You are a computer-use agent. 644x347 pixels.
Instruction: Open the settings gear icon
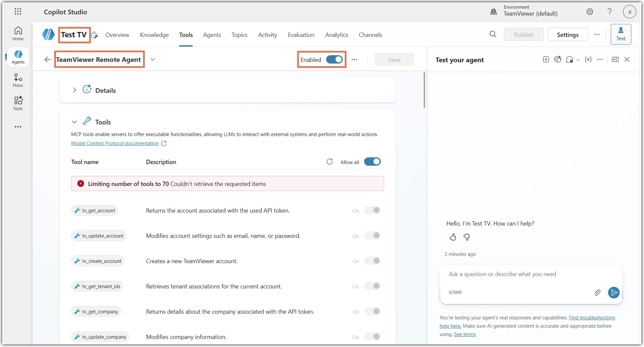tap(590, 12)
